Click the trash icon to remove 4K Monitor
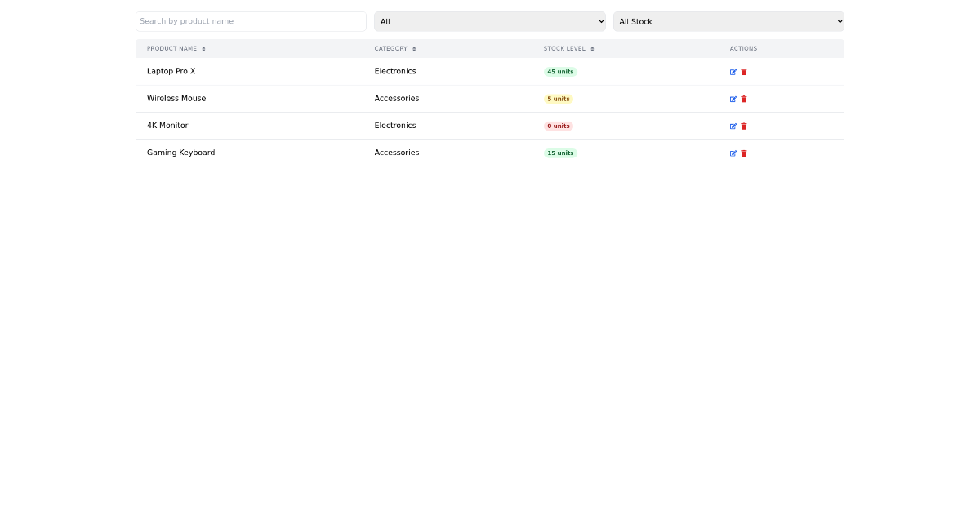This screenshot has height=514, width=980. (743, 126)
